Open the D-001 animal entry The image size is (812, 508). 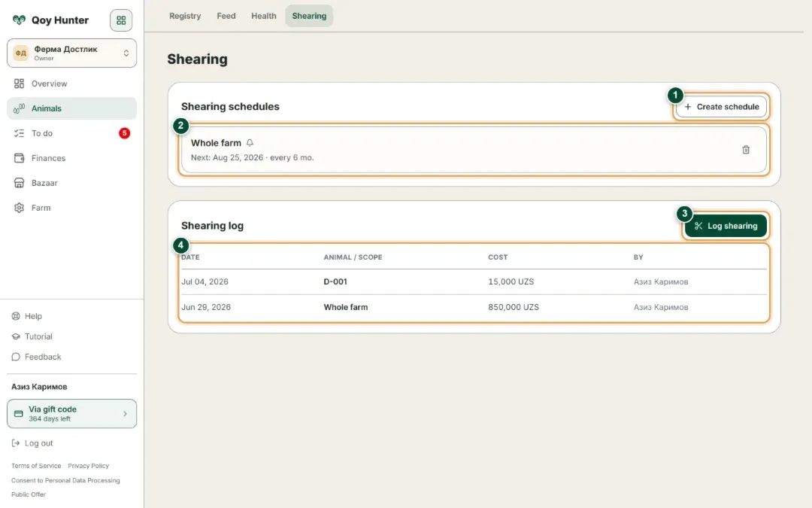335,282
